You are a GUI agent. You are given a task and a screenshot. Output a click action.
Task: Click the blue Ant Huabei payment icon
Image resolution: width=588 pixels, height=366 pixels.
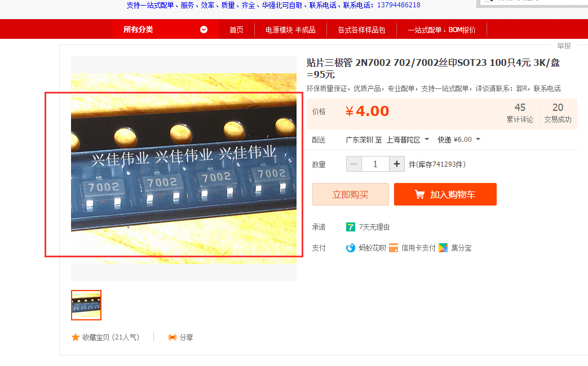350,248
